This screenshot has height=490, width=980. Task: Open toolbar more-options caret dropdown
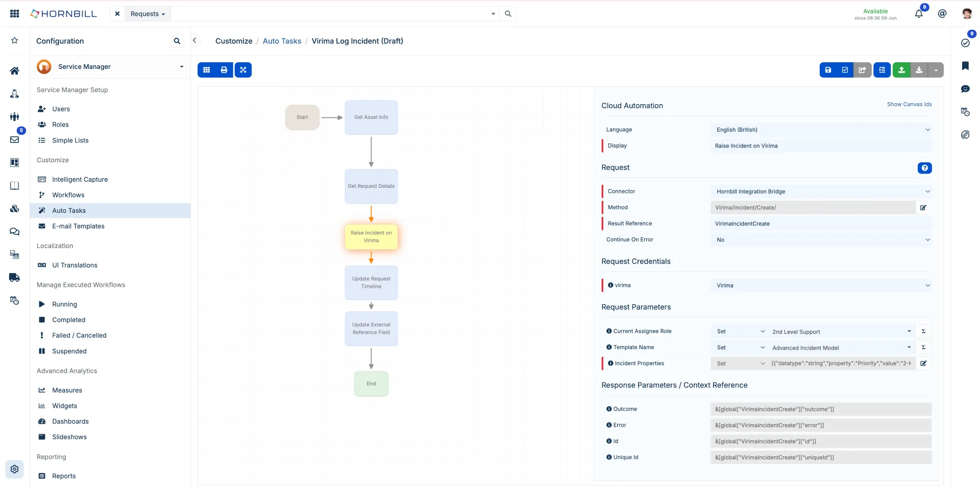pos(936,70)
